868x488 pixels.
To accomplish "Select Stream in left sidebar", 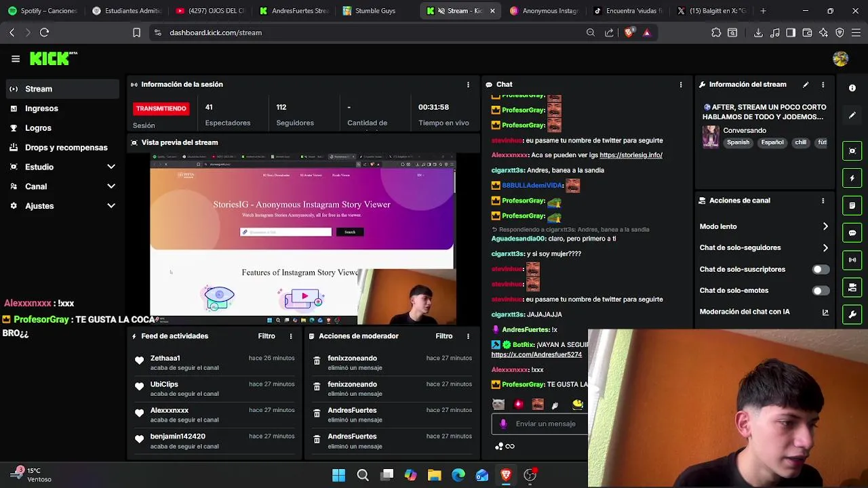I will [x=62, y=89].
